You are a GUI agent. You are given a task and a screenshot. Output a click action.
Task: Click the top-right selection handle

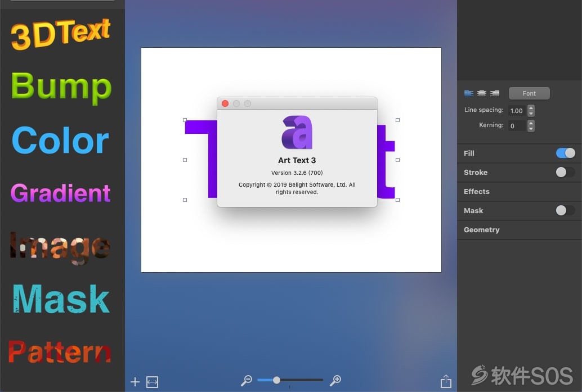(397, 120)
